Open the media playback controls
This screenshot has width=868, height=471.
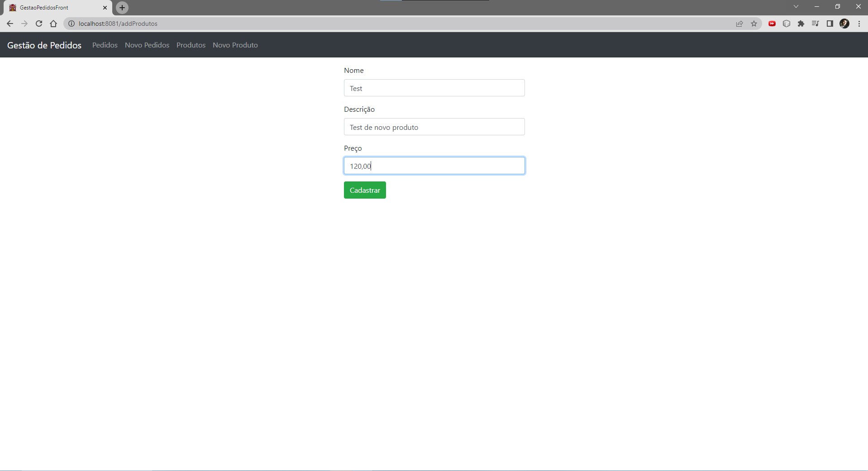pyautogui.click(x=816, y=24)
